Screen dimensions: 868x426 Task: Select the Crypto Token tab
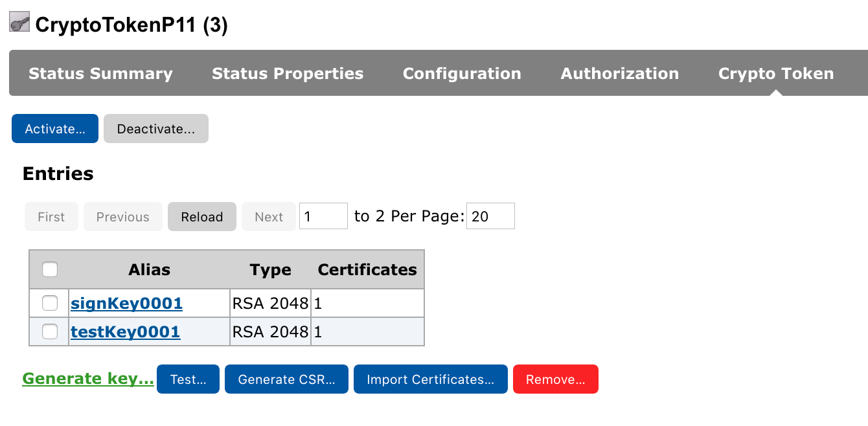pyautogui.click(x=776, y=74)
